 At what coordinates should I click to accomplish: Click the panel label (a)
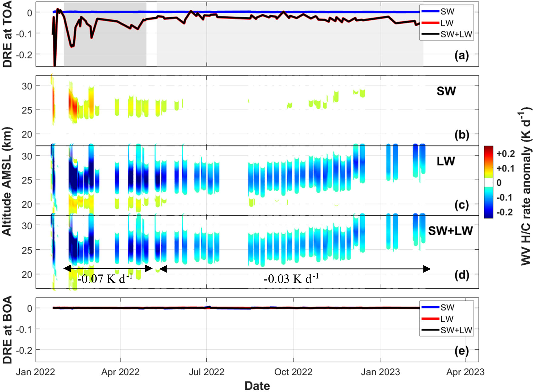click(462, 55)
